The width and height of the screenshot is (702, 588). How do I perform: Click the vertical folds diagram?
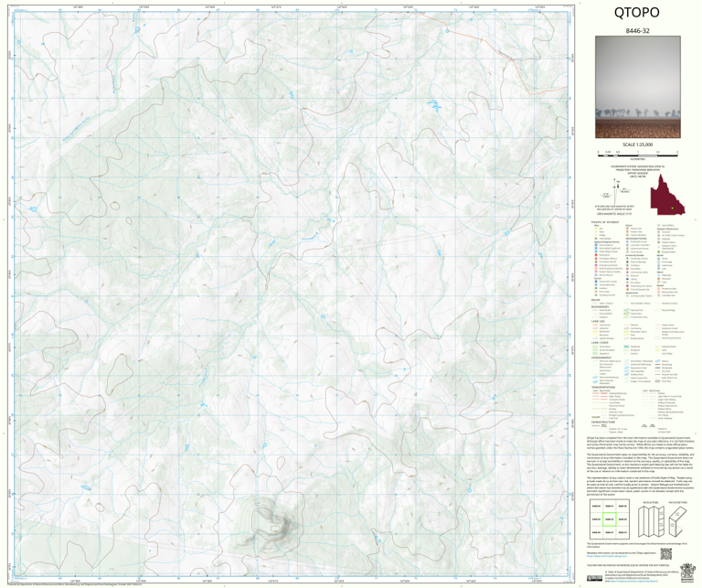[650, 522]
